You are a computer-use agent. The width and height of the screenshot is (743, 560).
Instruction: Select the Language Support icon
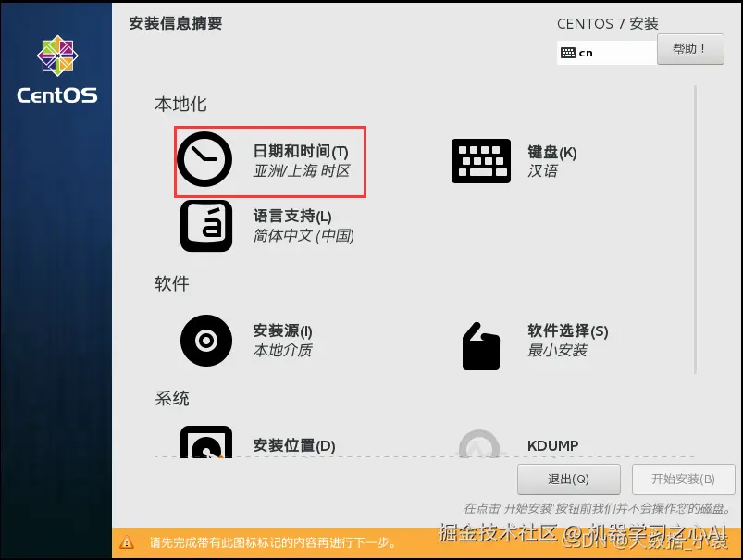(205, 224)
